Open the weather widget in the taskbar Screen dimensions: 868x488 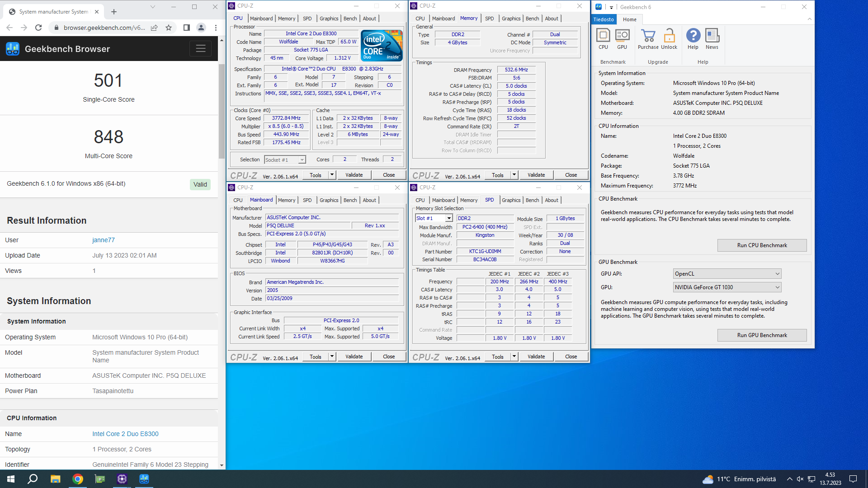(739, 479)
